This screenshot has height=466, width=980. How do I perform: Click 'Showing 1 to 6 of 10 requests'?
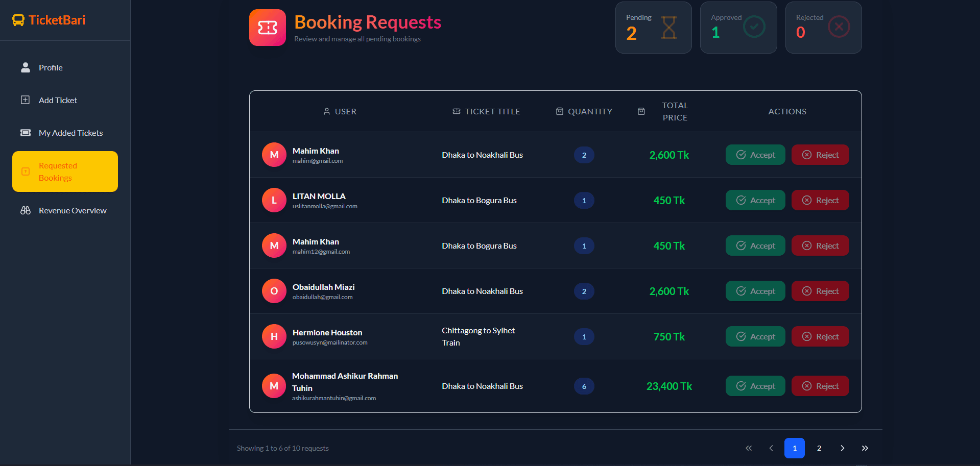pos(283,448)
